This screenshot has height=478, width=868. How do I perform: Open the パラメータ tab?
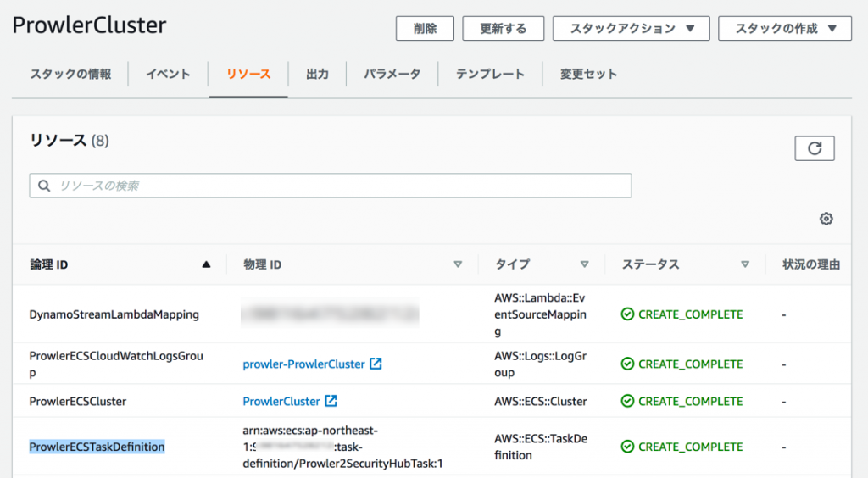(x=392, y=74)
